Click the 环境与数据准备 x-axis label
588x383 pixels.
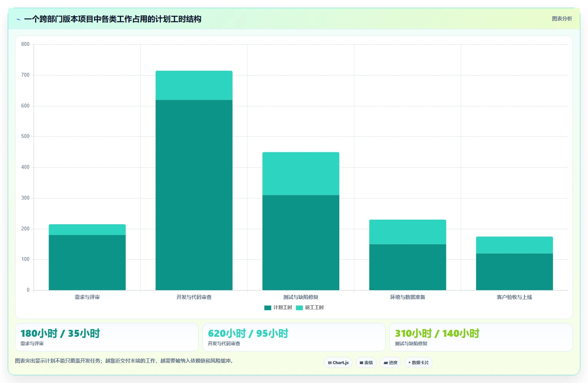pos(408,297)
